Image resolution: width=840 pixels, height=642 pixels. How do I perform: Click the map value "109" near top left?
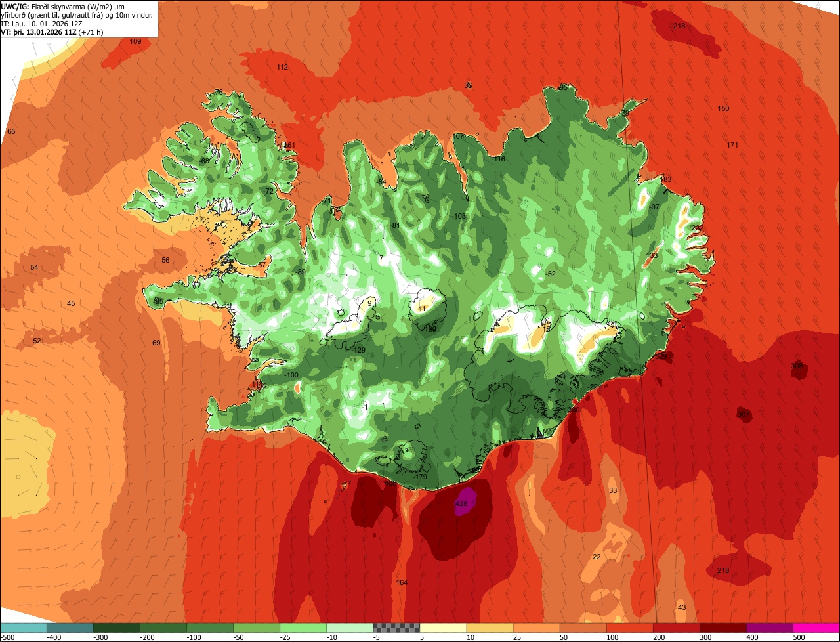click(135, 41)
